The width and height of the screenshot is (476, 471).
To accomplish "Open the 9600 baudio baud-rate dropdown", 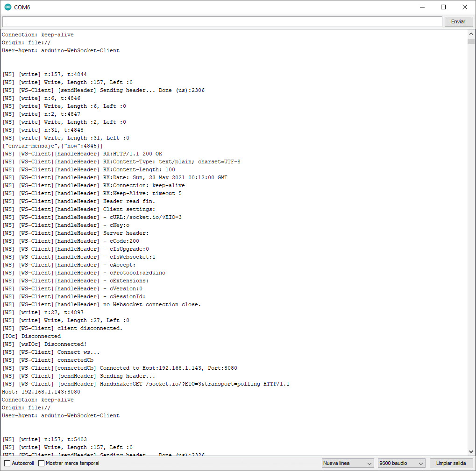I will (401, 463).
